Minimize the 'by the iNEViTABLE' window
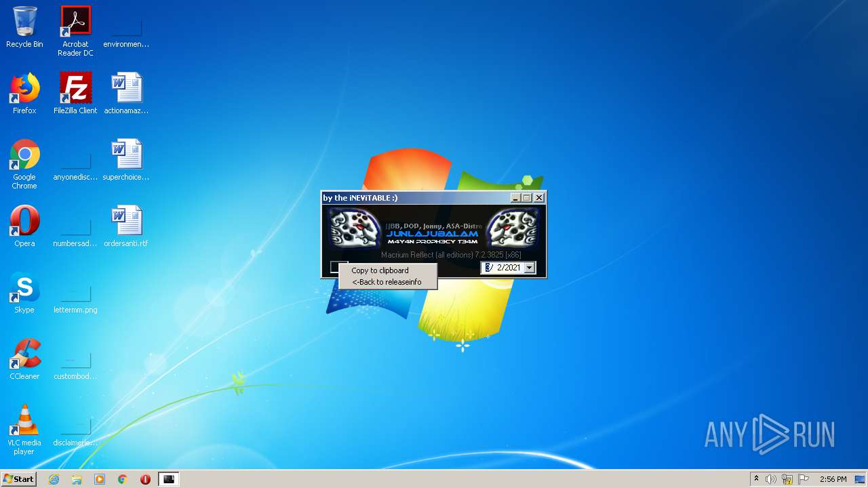This screenshot has height=488, width=868. [515, 198]
